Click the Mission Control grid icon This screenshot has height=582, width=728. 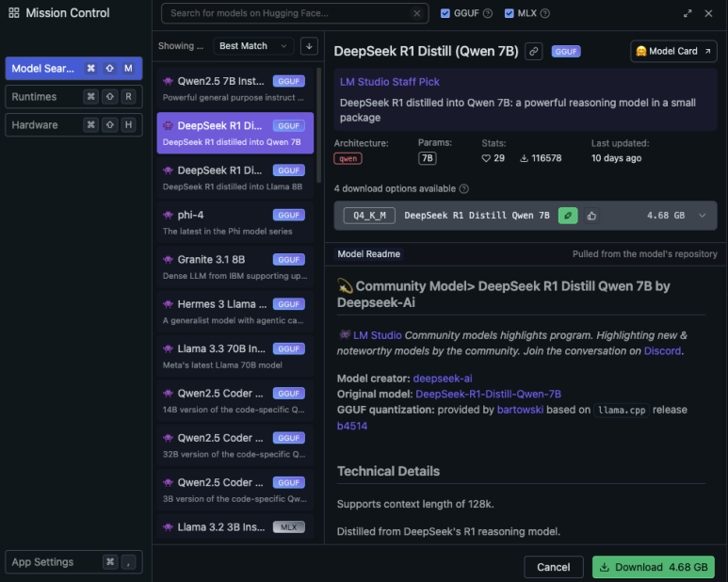[x=14, y=13]
